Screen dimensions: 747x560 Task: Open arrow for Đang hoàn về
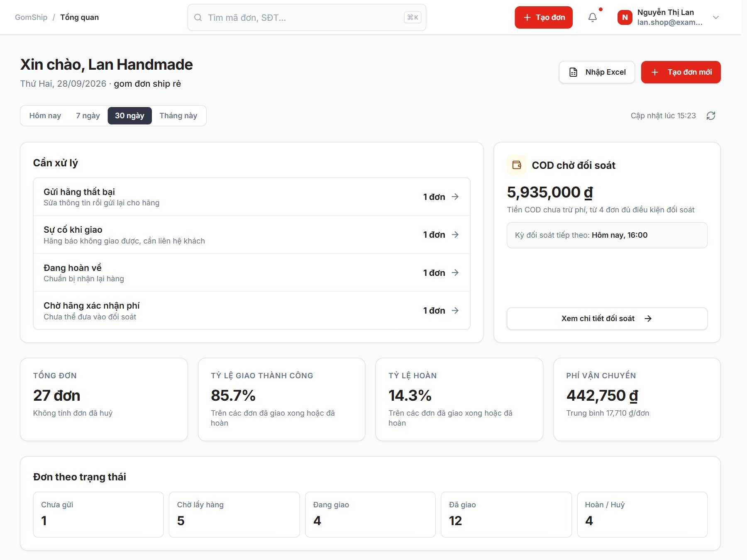[455, 273]
